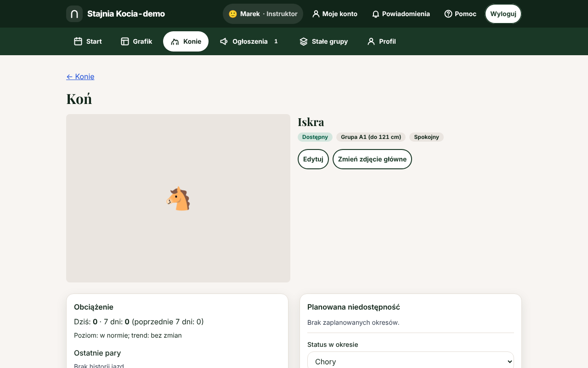Open Moje konto link
588x368 pixels.
point(334,14)
